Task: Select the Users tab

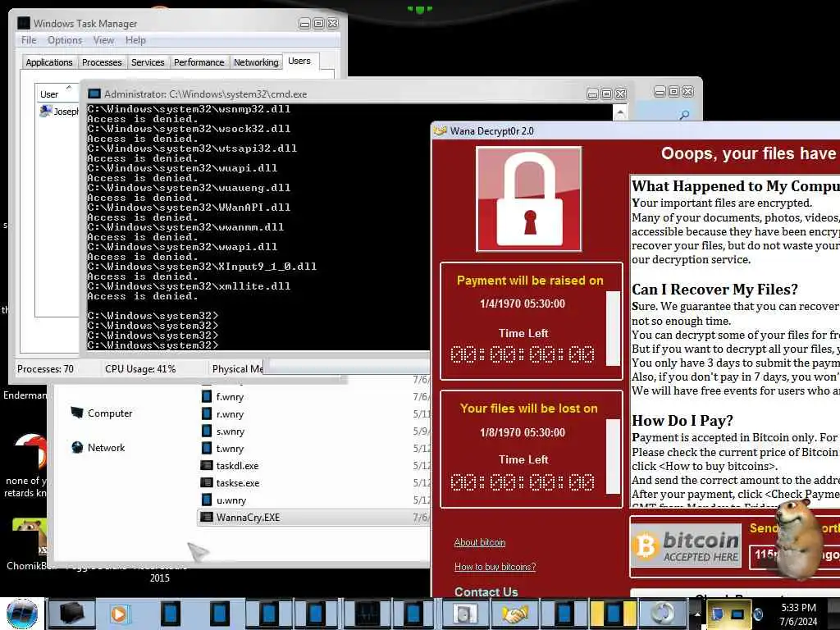Action: click(299, 61)
